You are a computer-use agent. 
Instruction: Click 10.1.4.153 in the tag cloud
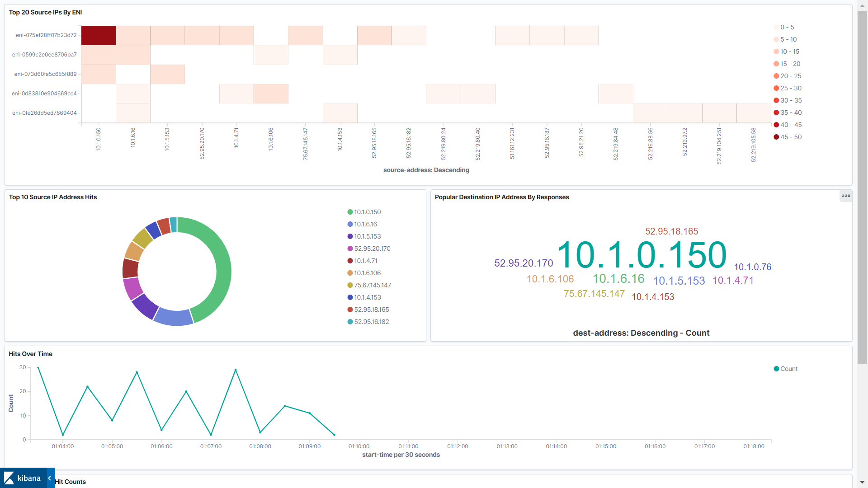tap(653, 297)
